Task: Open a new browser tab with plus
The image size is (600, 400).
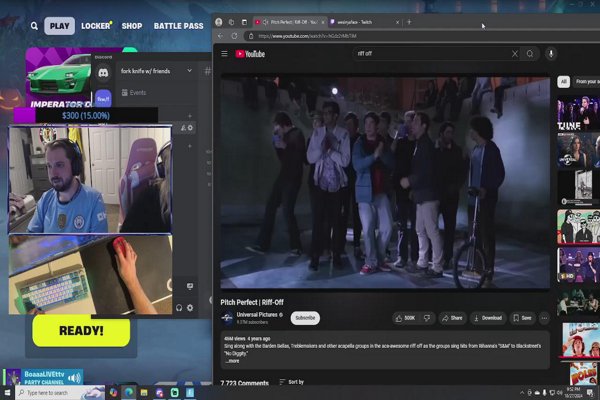Action: 409,22
